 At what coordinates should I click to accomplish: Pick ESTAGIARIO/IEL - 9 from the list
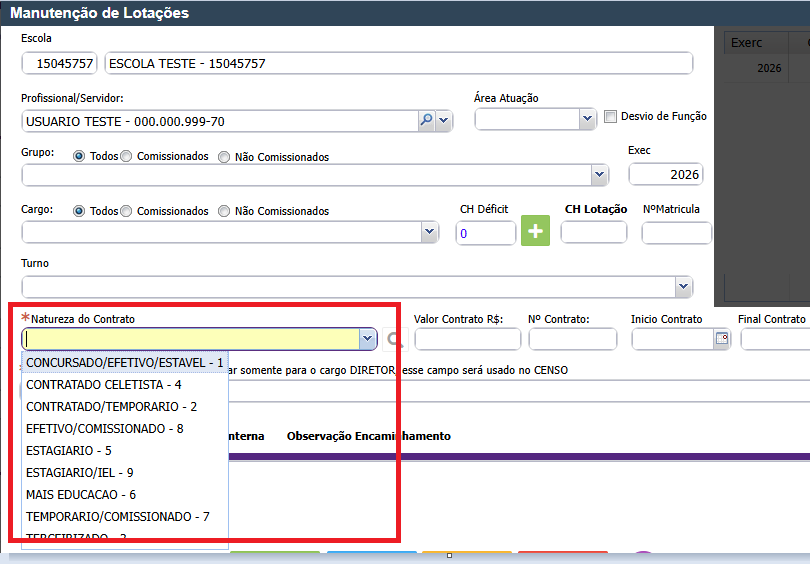click(80, 472)
